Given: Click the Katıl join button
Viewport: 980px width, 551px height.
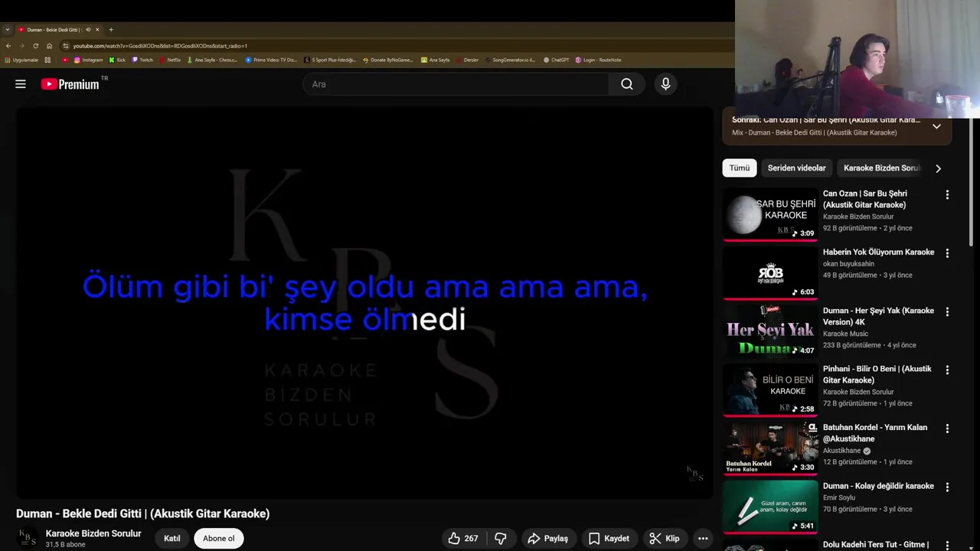Looking at the screenshot, I should [172, 539].
